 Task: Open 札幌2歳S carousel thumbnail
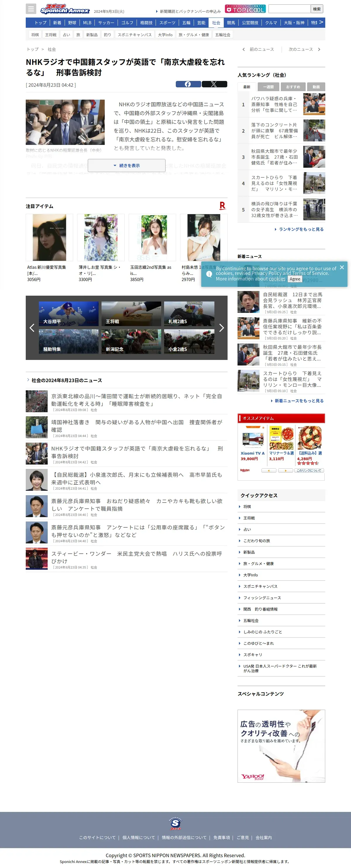tap(189, 314)
